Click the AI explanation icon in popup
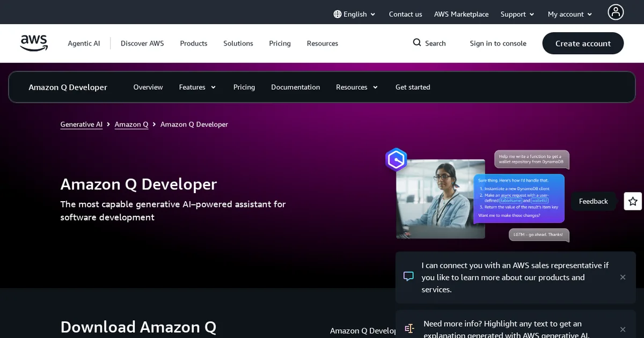The height and width of the screenshot is (338, 644). [x=409, y=328]
